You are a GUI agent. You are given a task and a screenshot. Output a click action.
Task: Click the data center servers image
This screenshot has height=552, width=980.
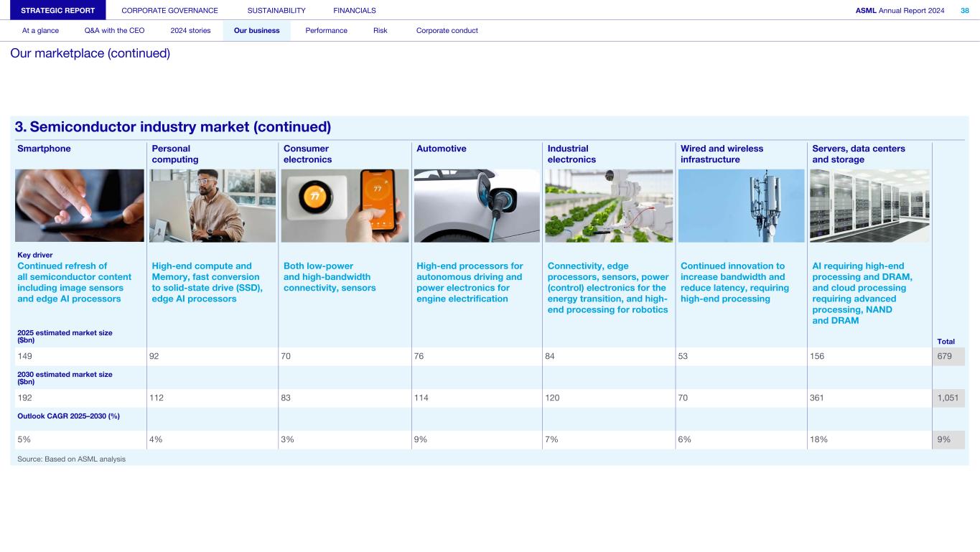869,206
